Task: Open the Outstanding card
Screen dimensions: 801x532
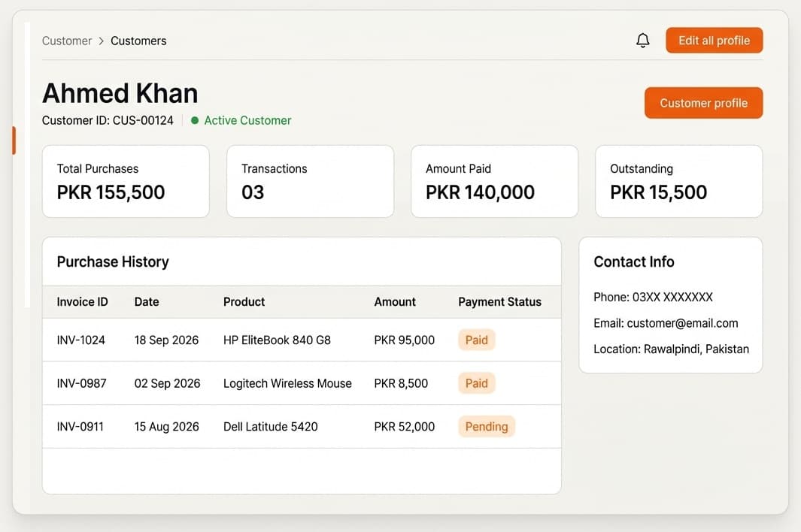Action: (679, 181)
